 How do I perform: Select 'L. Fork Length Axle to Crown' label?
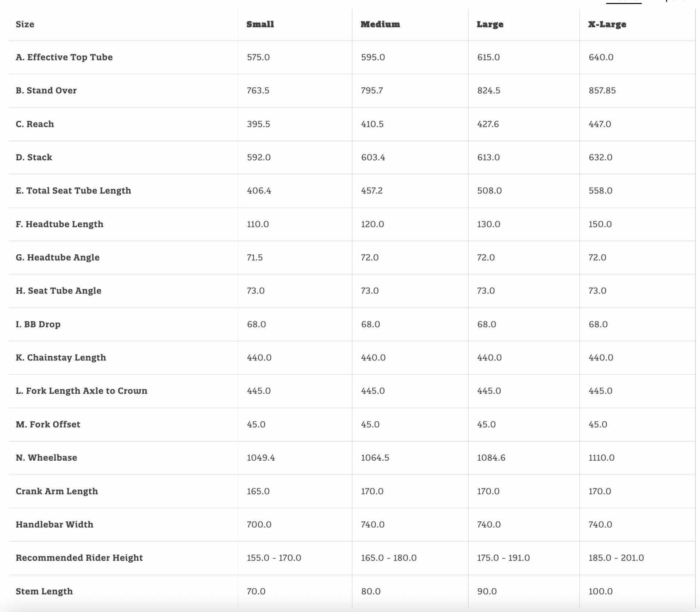pos(81,391)
